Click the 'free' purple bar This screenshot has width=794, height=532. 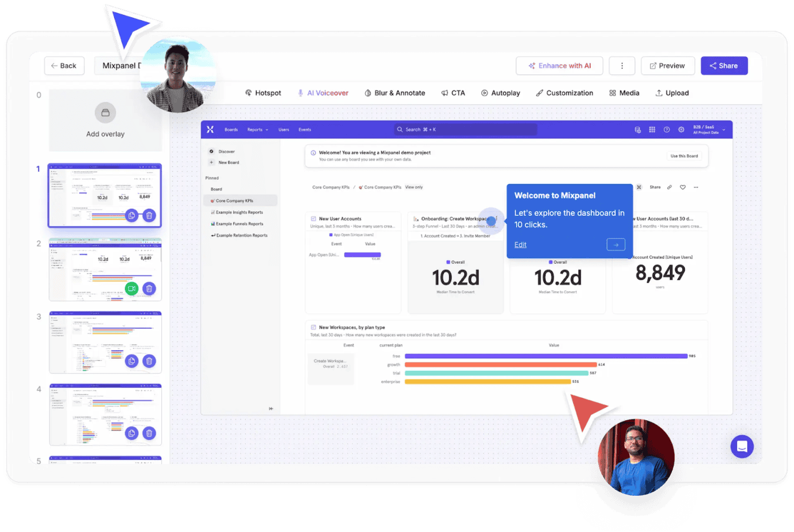coord(546,356)
